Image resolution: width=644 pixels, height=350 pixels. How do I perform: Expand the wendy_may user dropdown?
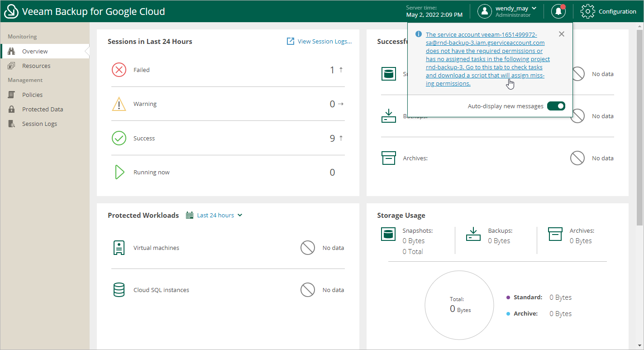534,8
